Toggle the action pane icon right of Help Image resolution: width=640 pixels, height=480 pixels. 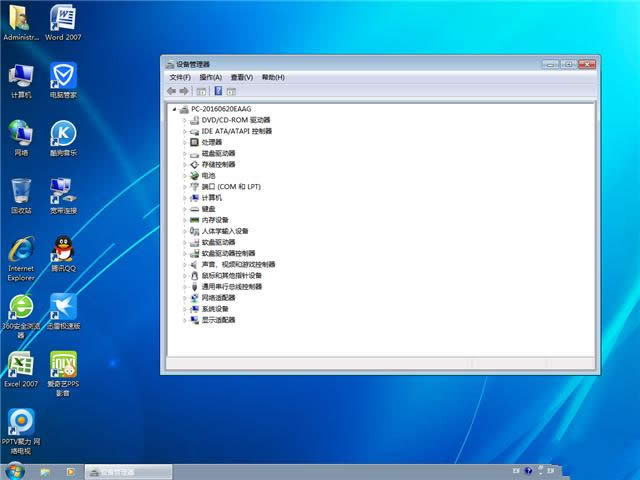pyautogui.click(x=231, y=91)
